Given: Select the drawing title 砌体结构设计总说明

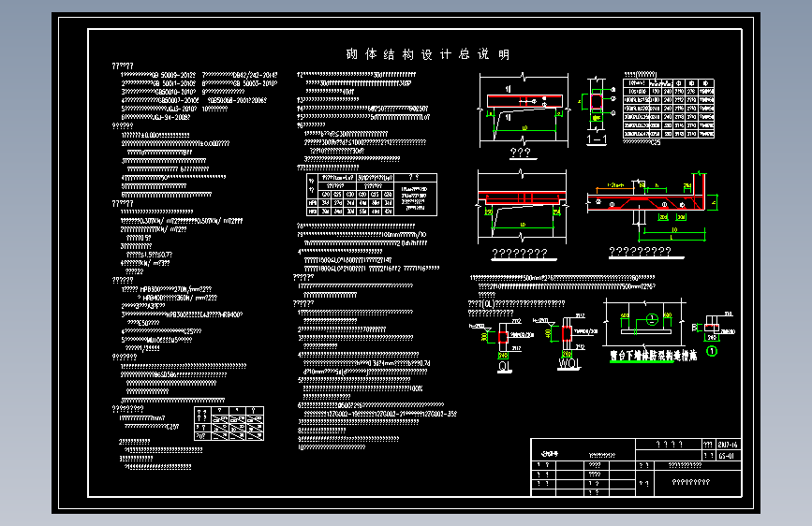Looking at the screenshot, I should [428, 54].
